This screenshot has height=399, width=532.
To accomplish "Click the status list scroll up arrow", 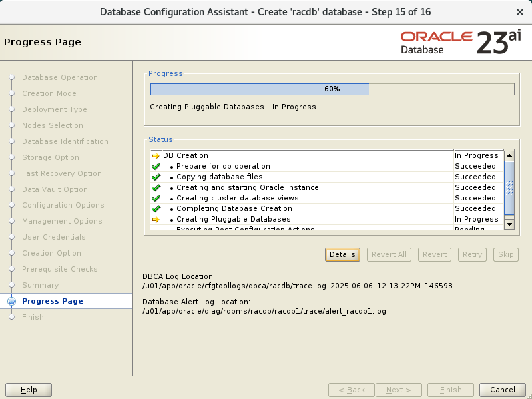I will (x=509, y=155).
